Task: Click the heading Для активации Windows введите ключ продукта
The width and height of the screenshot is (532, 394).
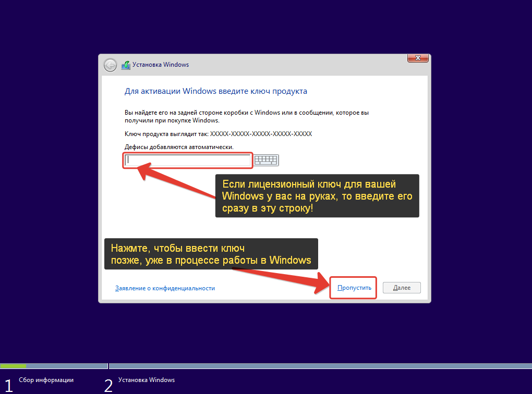Action: [x=216, y=91]
